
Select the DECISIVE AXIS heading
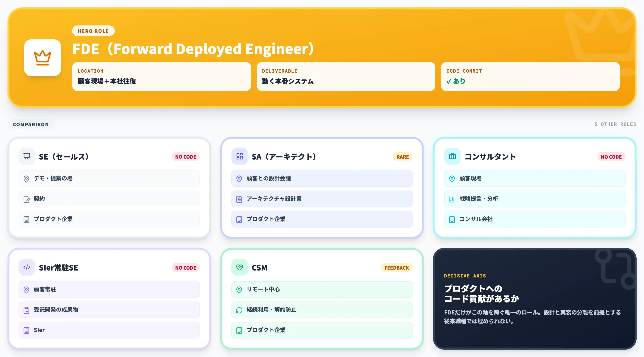(x=465, y=276)
